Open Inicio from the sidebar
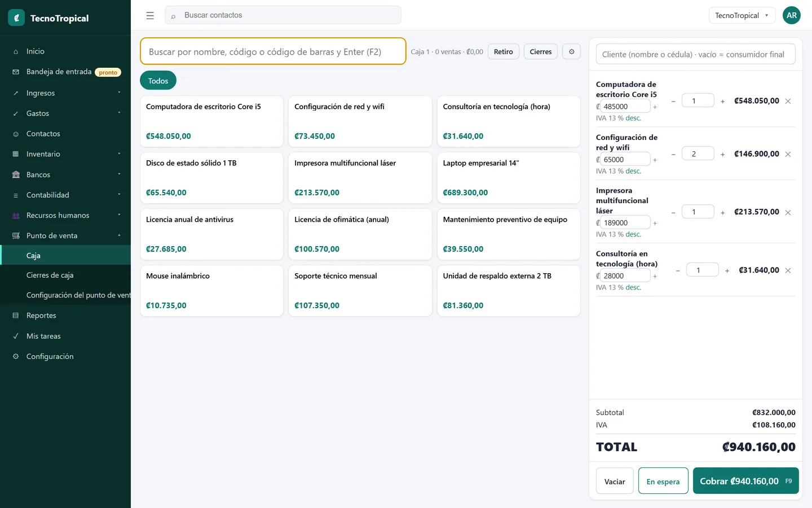The image size is (812, 508). [65, 51]
